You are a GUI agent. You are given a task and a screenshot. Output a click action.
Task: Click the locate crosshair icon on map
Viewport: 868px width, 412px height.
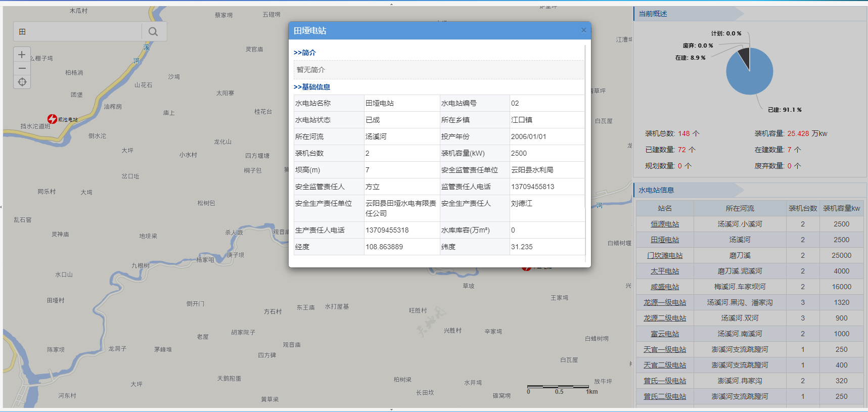22,82
